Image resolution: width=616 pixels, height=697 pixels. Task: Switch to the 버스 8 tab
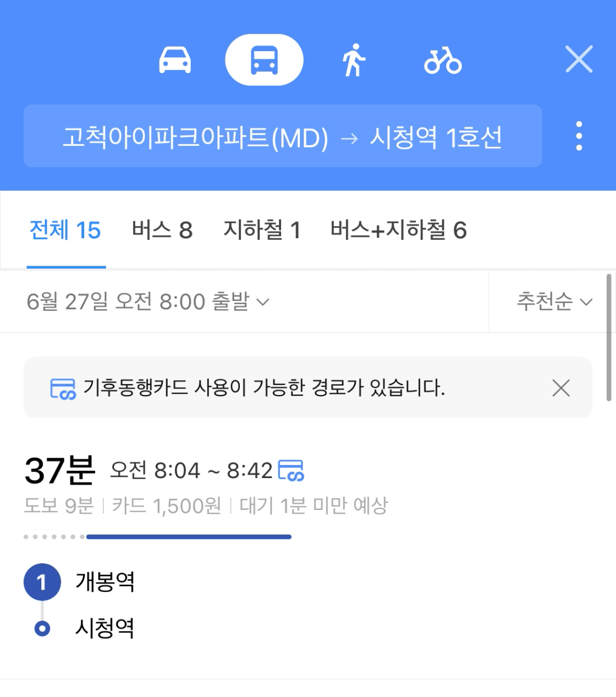[x=162, y=230]
